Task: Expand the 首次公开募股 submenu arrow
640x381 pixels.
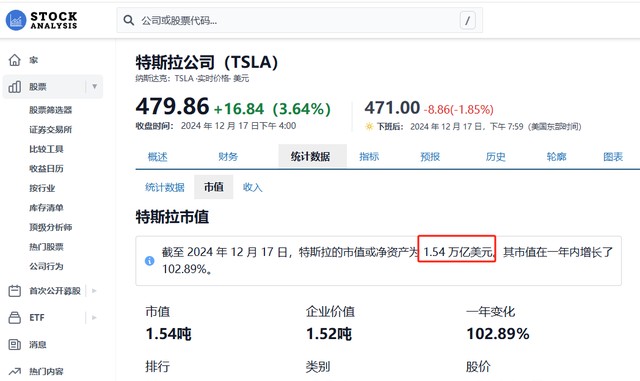Action: click(94, 291)
